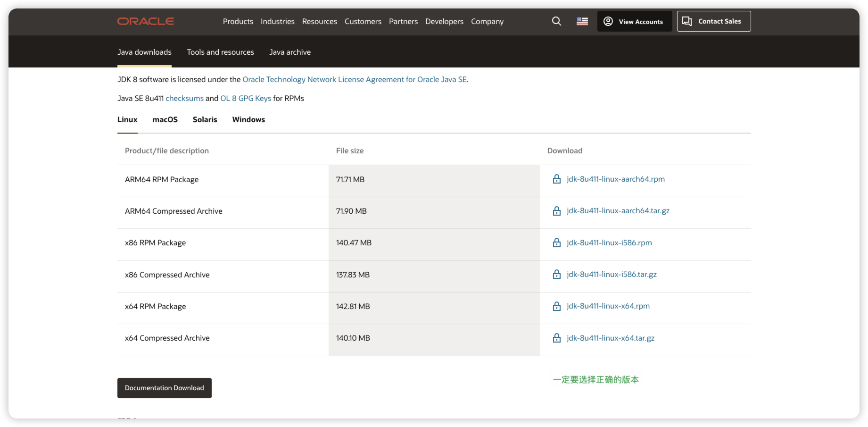Open the search magnifier icon

pyautogui.click(x=556, y=21)
